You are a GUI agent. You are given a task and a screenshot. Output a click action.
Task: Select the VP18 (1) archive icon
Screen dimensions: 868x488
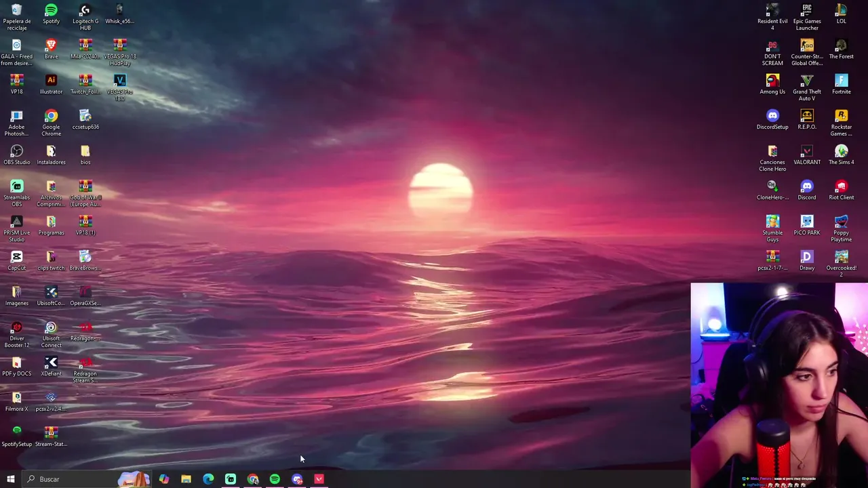(x=85, y=225)
